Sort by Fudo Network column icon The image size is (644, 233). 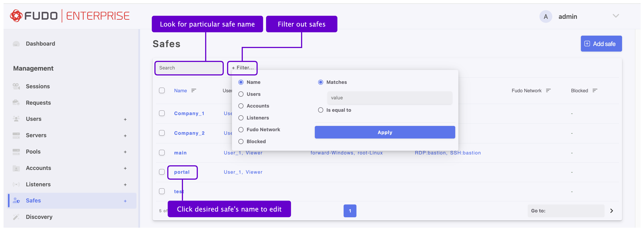(x=548, y=91)
